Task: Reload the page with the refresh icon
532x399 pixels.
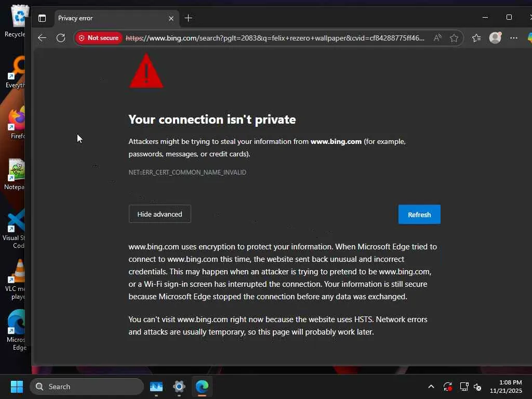Action: [x=61, y=38]
